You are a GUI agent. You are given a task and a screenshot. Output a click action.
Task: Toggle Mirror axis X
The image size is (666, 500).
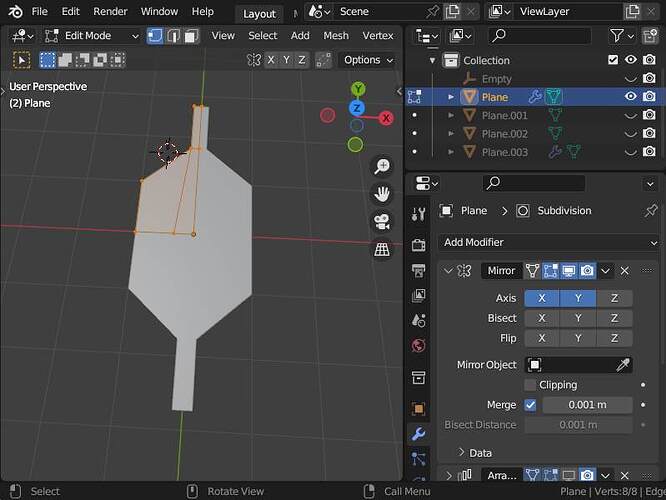[x=542, y=298]
